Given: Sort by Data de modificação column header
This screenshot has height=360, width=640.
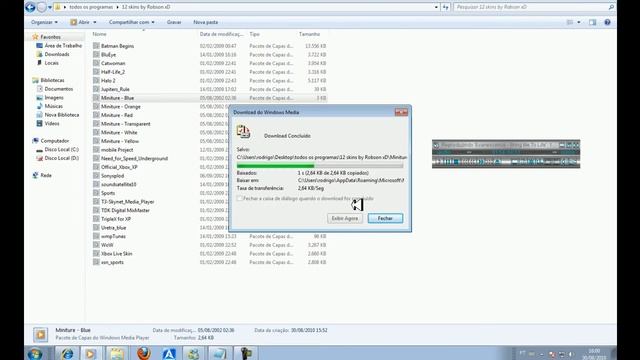Looking at the screenshot, I should point(222,34).
